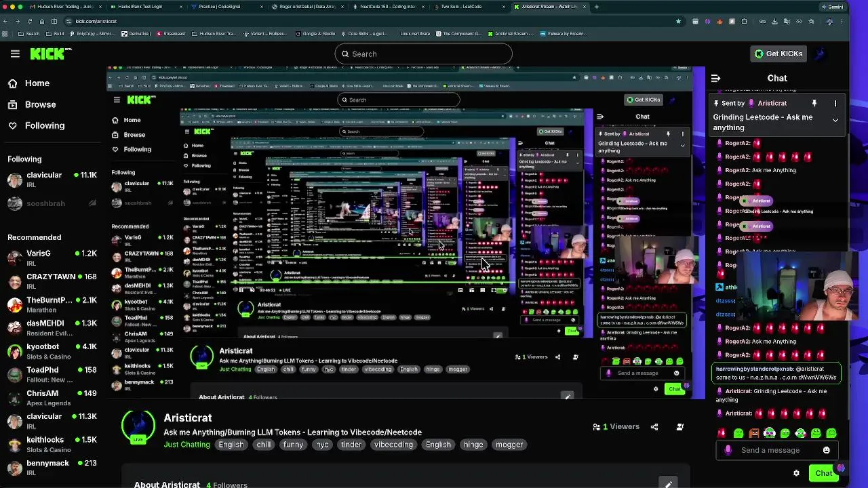Click the mogger tag
This screenshot has width=868, height=488.
tap(509, 445)
